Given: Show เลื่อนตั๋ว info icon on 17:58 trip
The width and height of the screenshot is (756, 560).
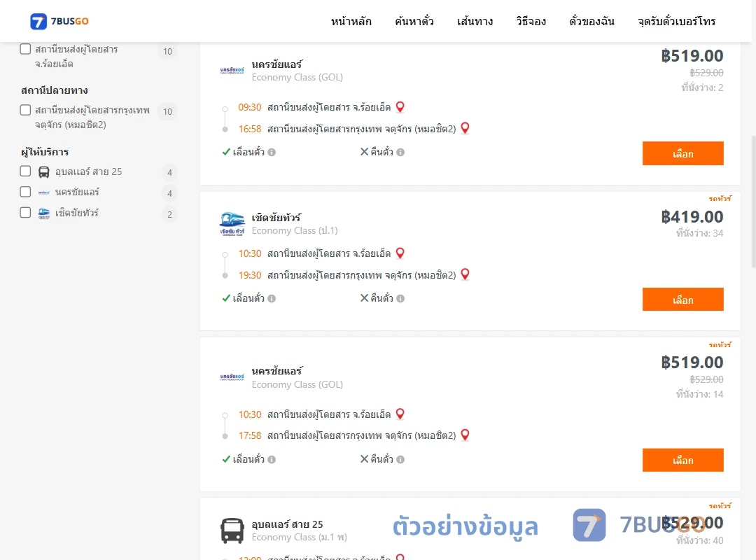Looking at the screenshot, I should (272, 460).
